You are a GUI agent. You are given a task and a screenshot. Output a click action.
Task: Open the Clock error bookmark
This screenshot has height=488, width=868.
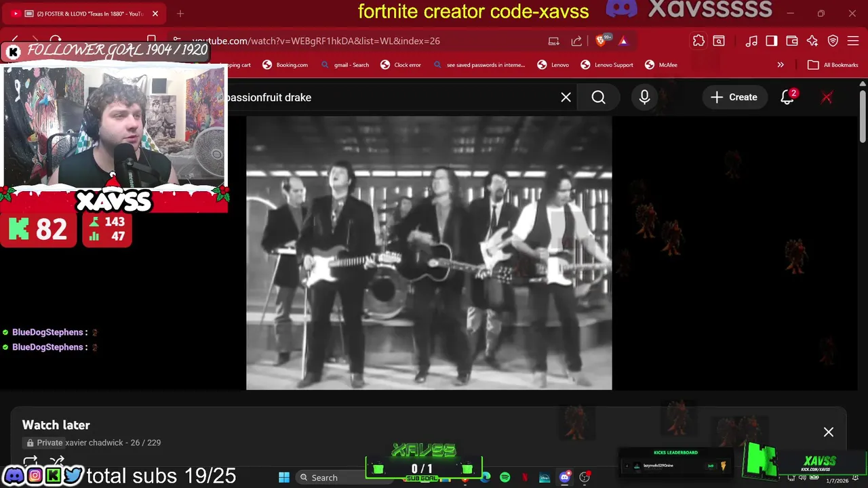point(401,65)
